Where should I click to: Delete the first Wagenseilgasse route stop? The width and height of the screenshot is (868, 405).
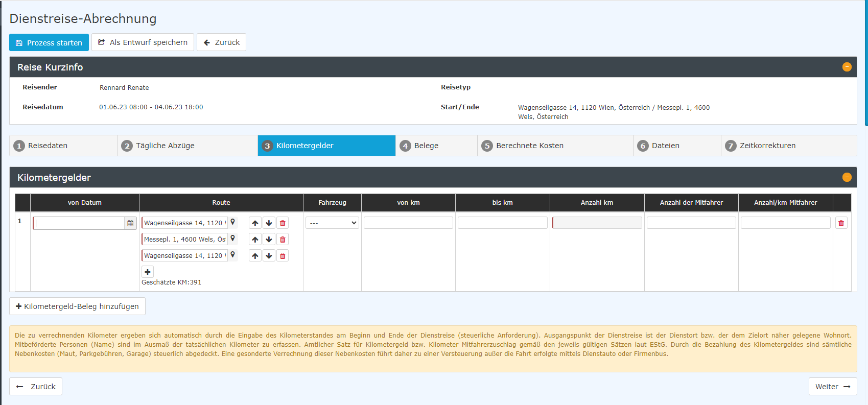point(283,223)
